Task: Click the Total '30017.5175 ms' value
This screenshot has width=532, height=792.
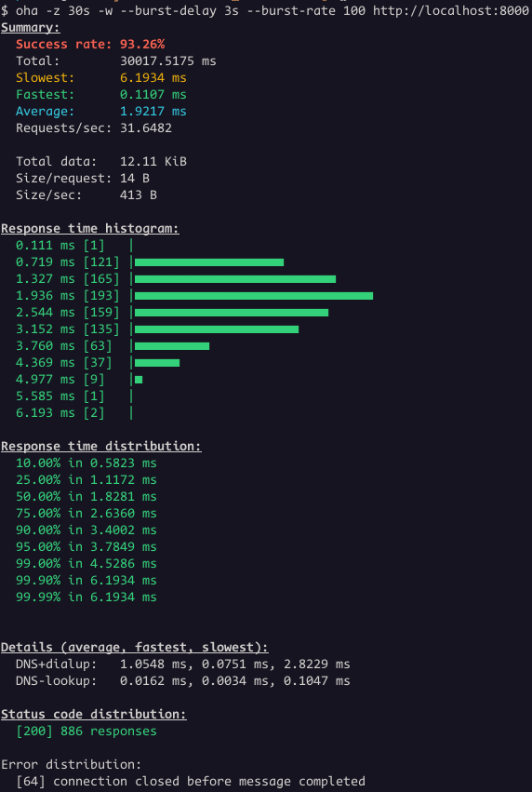Action: (x=168, y=61)
